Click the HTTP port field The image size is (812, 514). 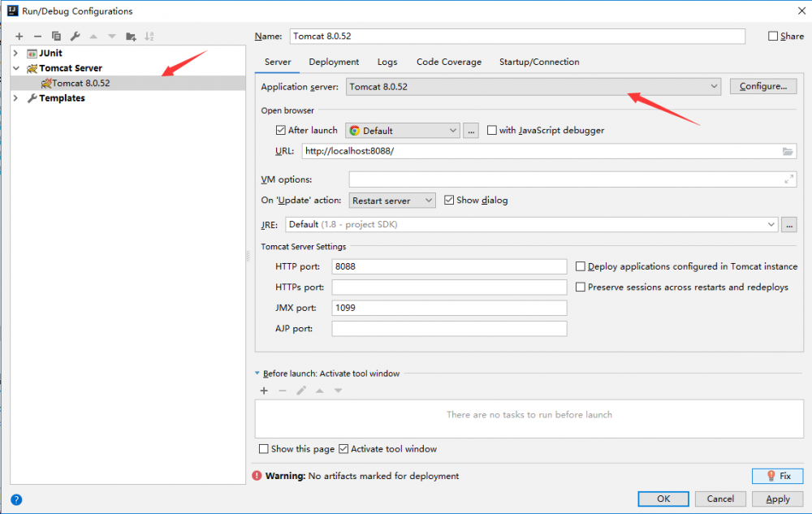click(x=449, y=266)
